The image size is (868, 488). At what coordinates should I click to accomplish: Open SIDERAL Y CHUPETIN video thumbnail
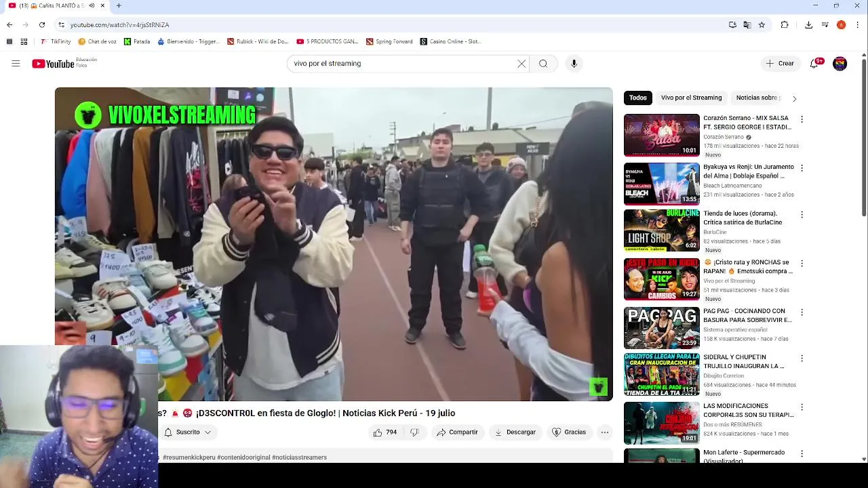click(661, 375)
